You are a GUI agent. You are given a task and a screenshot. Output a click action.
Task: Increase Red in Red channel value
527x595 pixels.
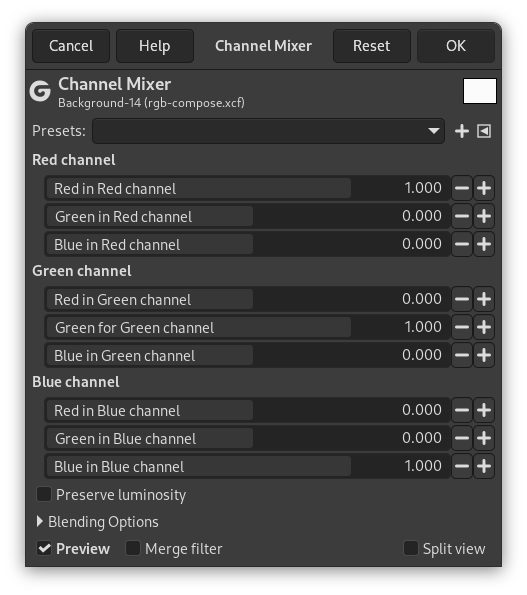point(484,188)
